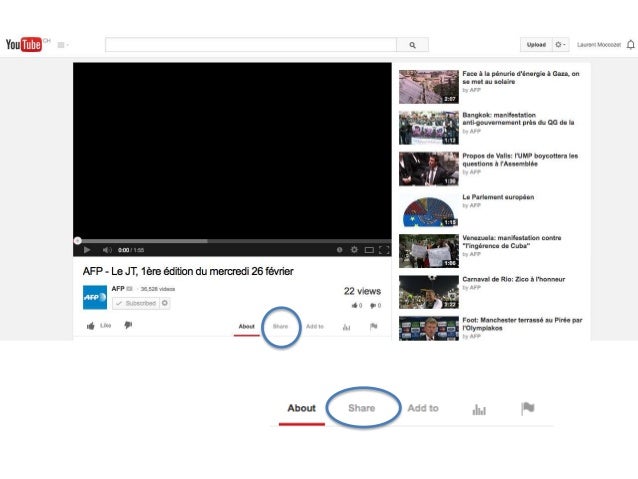
Task: Play the video with the play button
Action: pyautogui.click(x=87, y=250)
